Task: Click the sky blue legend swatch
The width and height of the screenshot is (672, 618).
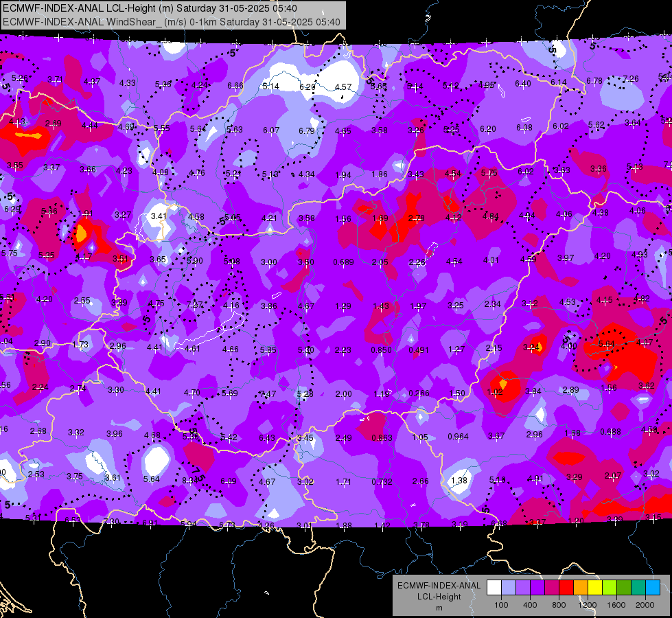Action: [x=653, y=588]
